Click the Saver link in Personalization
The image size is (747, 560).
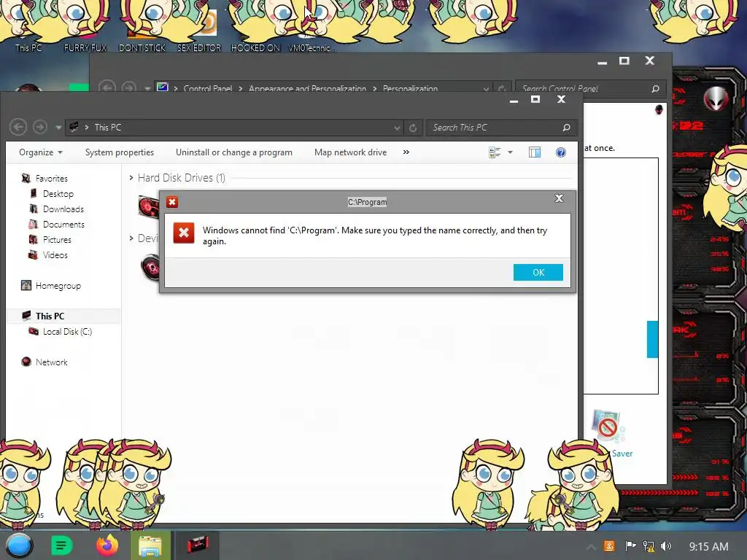622,454
